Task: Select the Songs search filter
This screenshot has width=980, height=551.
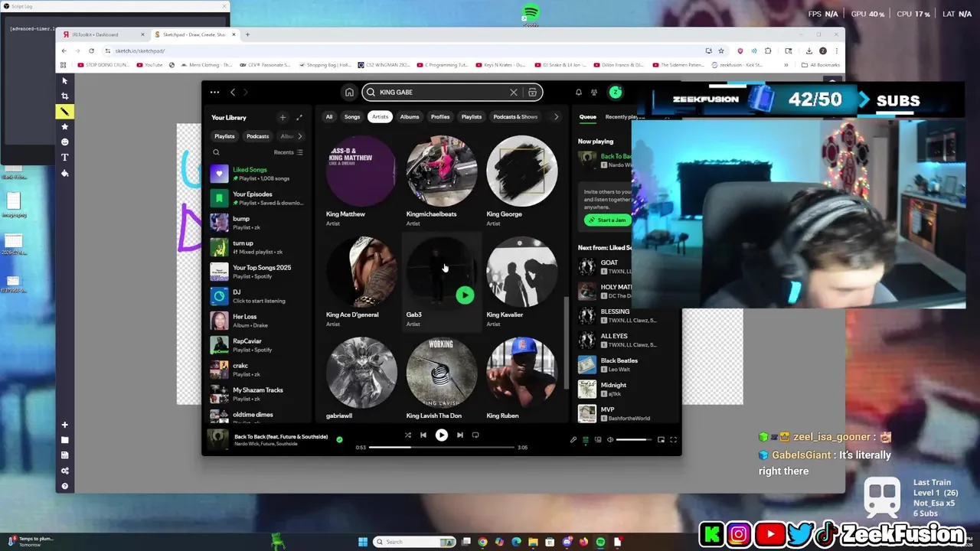Action: [352, 116]
